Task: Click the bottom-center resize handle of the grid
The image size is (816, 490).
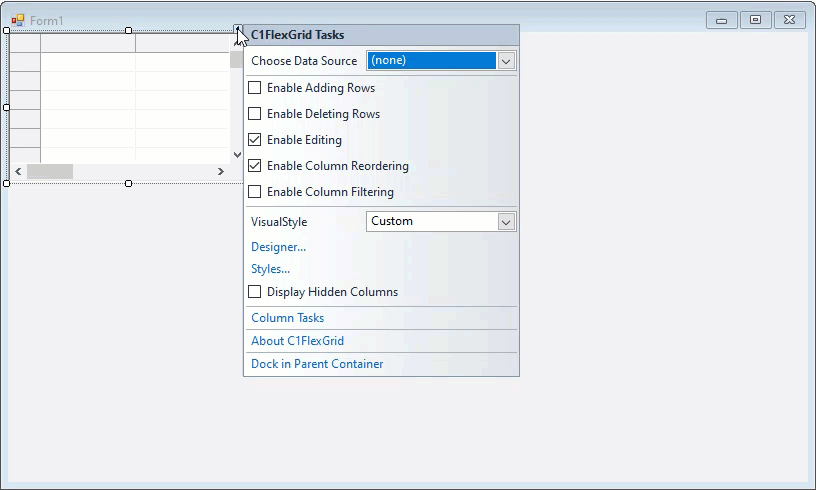Action: pos(128,183)
